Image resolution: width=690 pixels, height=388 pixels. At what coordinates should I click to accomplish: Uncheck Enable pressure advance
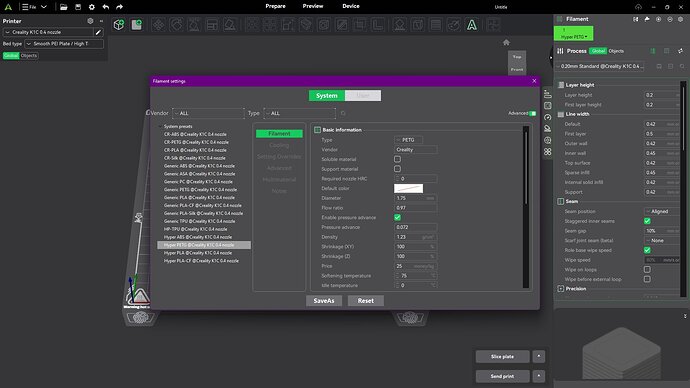pos(397,217)
